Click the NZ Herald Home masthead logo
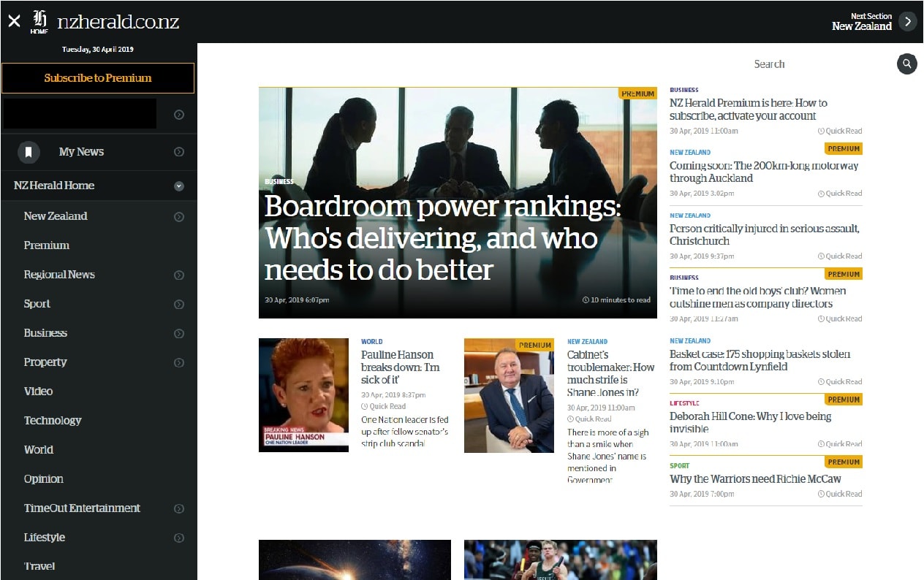The width and height of the screenshot is (924, 580). [40, 20]
